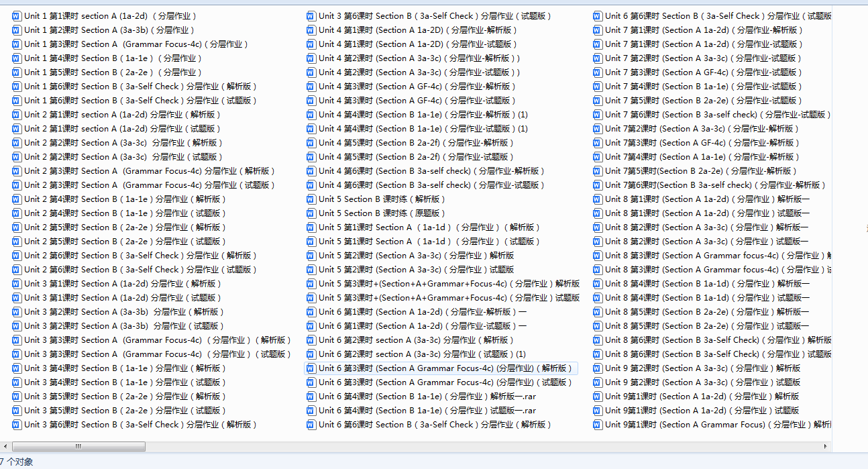The image size is (868, 469).
Task: Select Unit 9 第2课时 Section A 3a-3c 试题版 name
Action: pos(702,382)
